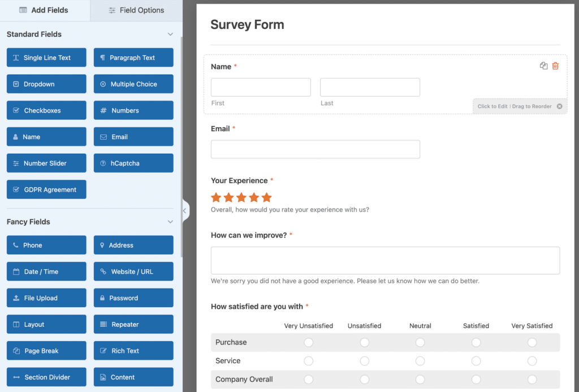Duplicate the Name field using the copy icon
The width and height of the screenshot is (579, 392).
tap(543, 66)
